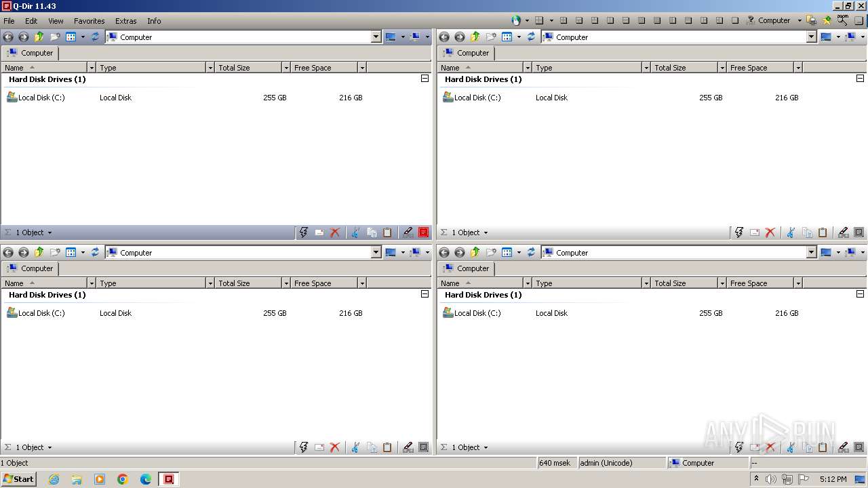Paste from clipboard in top-right pane
The width and height of the screenshot is (868, 488).
point(823,232)
